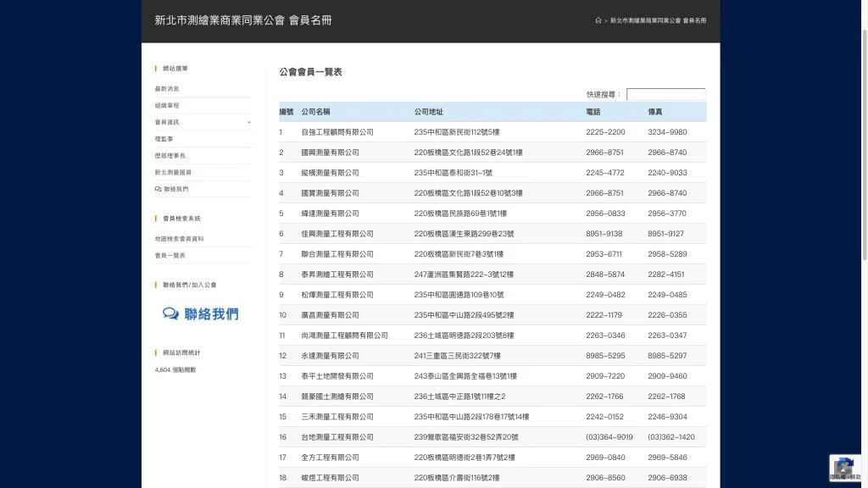Click the home icon in the breadcrumb

(598, 20)
